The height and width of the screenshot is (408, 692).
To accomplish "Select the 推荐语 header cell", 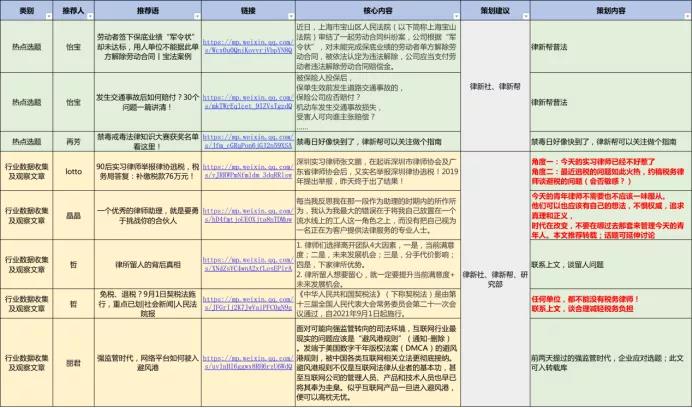I will tap(148, 11).
